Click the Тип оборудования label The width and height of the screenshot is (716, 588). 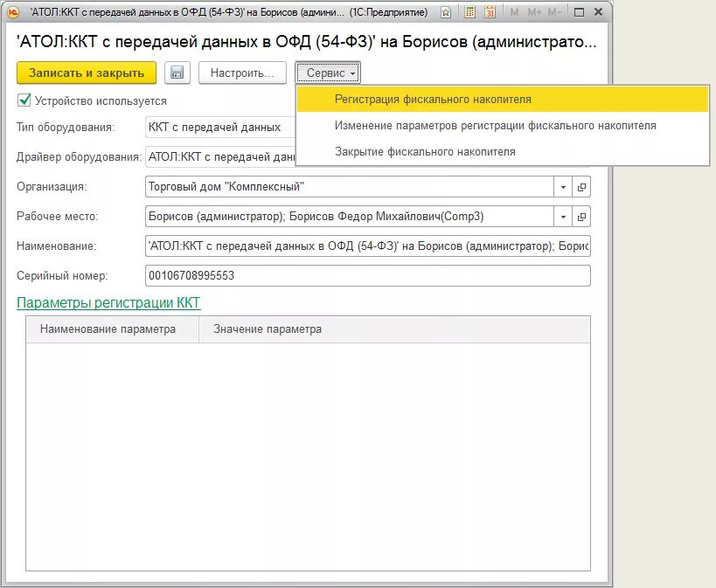(66, 128)
